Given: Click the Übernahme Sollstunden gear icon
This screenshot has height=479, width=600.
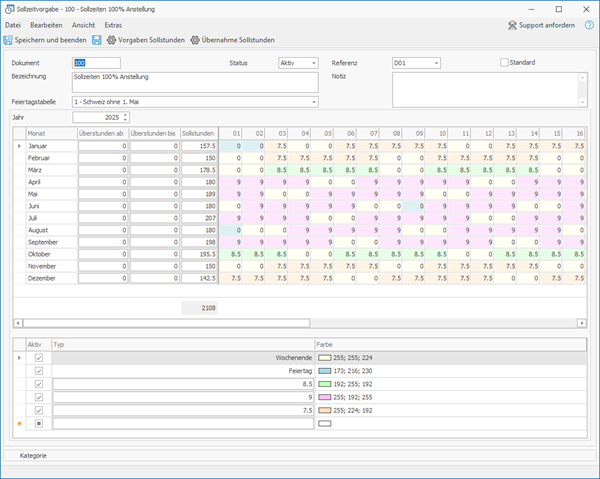Looking at the screenshot, I should pos(195,40).
